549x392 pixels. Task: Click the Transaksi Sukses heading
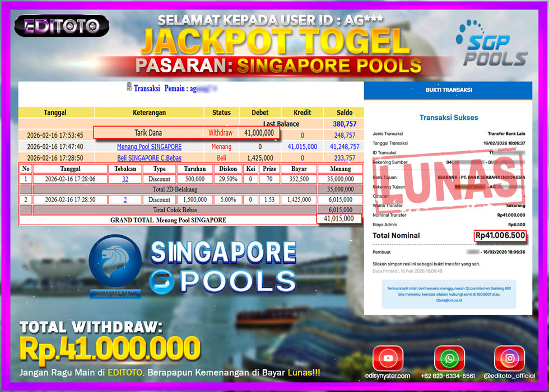449,118
